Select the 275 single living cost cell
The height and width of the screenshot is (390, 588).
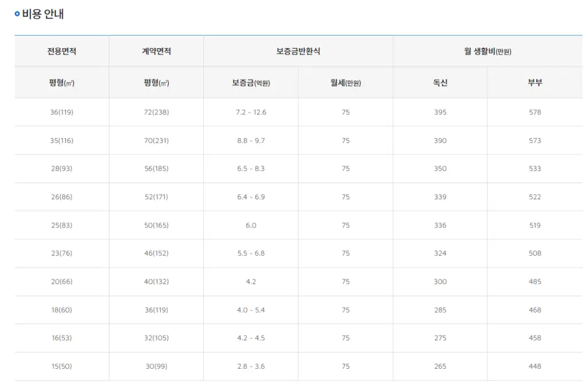[440, 338]
